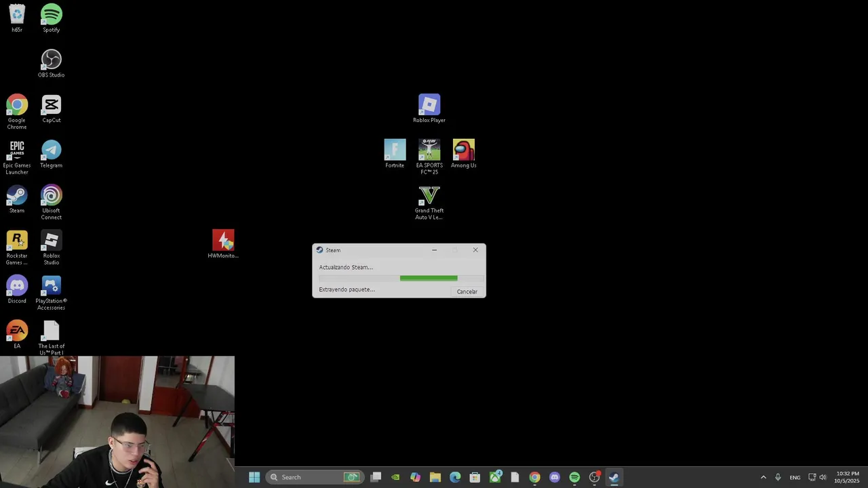Viewport: 868px width, 488px height.
Task: Switch to OBS Studio in the taskbar
Action: click(595, 477)
